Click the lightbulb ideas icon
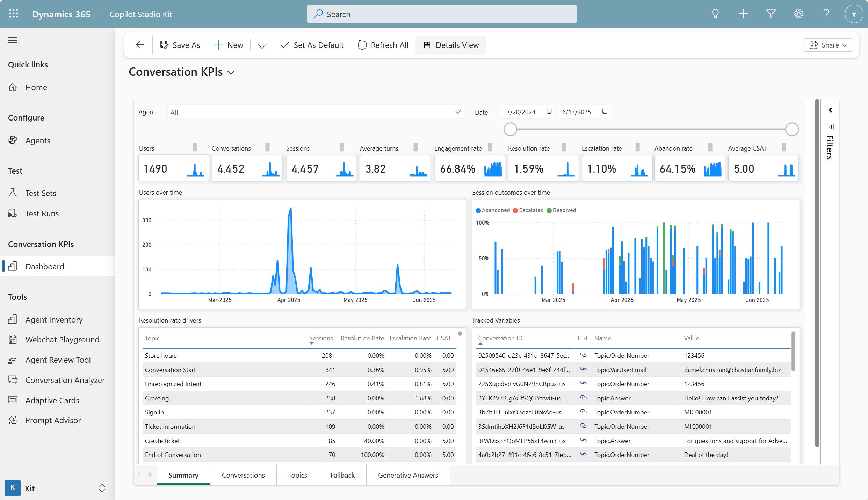 tap(715, 14)
